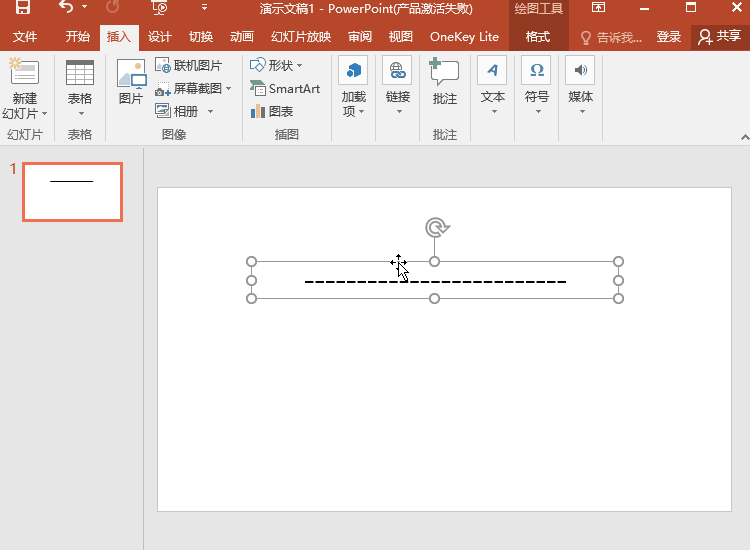
Task: Open the 文本 text group menu
Action: click(x=493, y=86)
